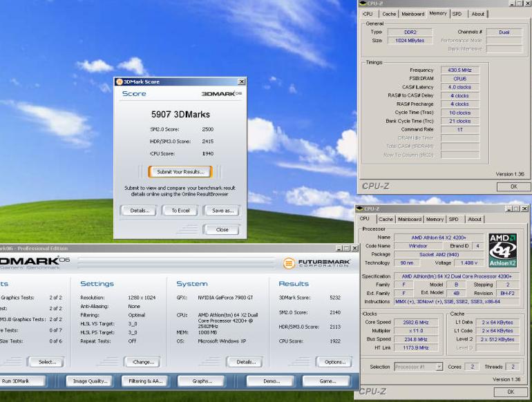Click Run 3DMark button
This screenshot has width=532, height=402.
pyautogui.click(x=21, y=381)
